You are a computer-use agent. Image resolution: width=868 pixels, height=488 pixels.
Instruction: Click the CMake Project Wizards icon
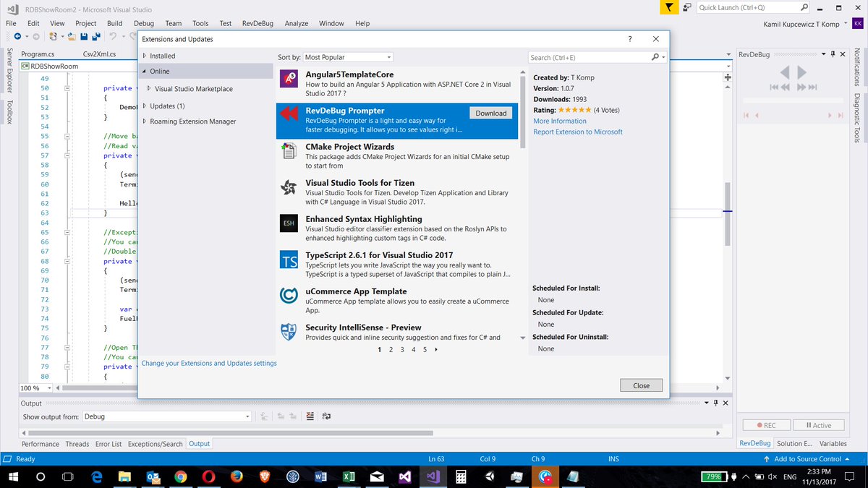[289, 151]
